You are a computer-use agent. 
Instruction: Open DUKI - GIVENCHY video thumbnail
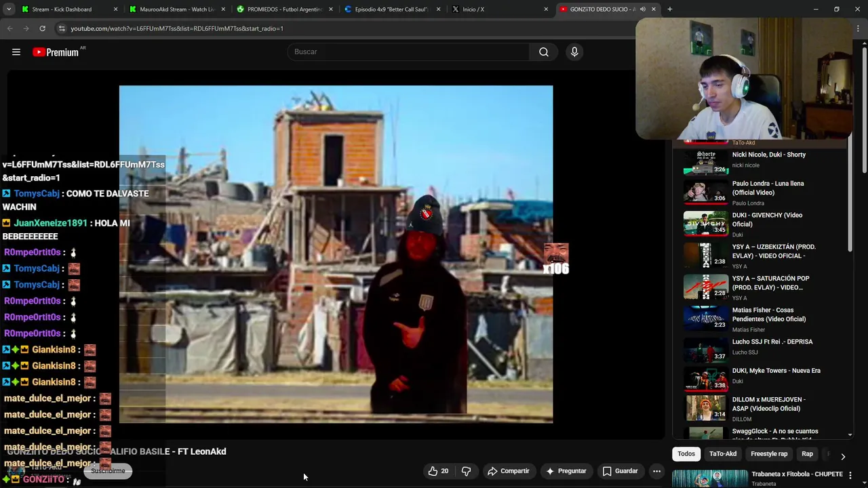(705, 224)
